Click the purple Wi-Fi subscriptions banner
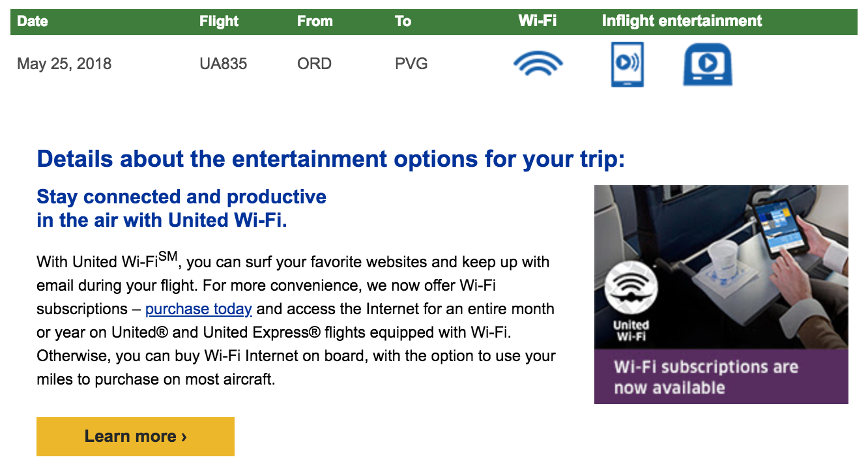 pyautogui.click(x=721, y=377)
